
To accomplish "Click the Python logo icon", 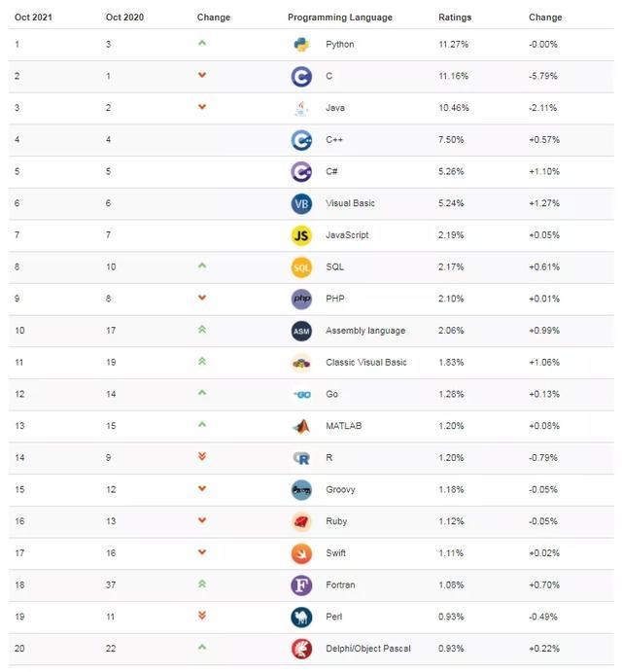I will (x=301, y=45).
